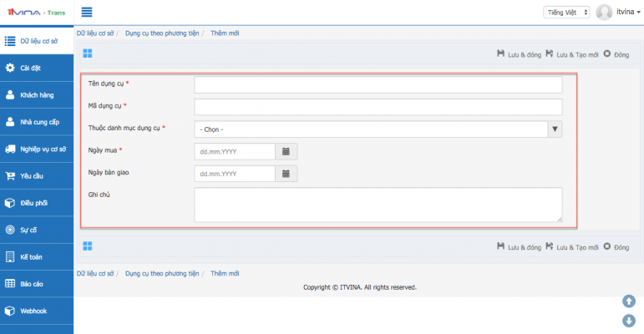Open calendar picker for Ngày bàn giao
The image size is (644, 334).
click(286, 174)
